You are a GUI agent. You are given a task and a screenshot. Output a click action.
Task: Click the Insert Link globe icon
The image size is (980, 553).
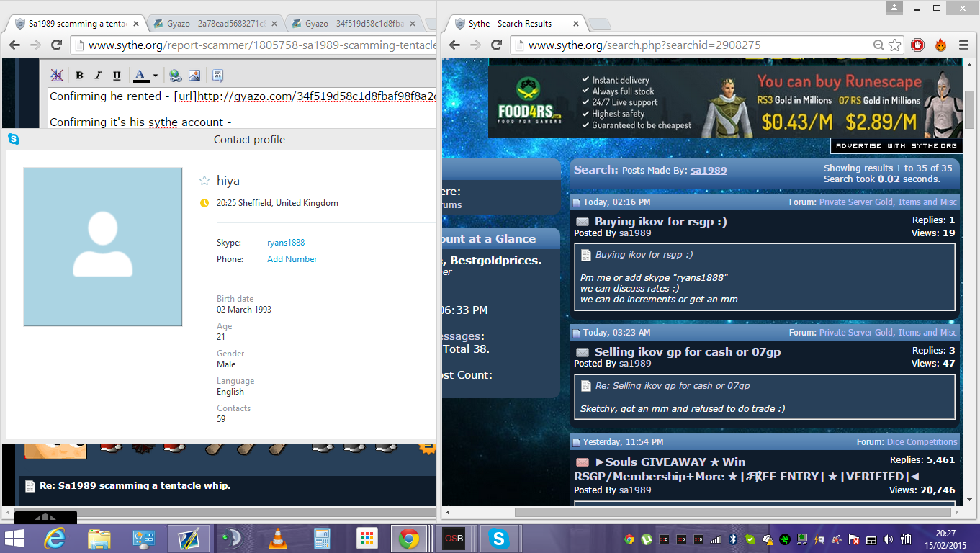(x=176, y=76)
